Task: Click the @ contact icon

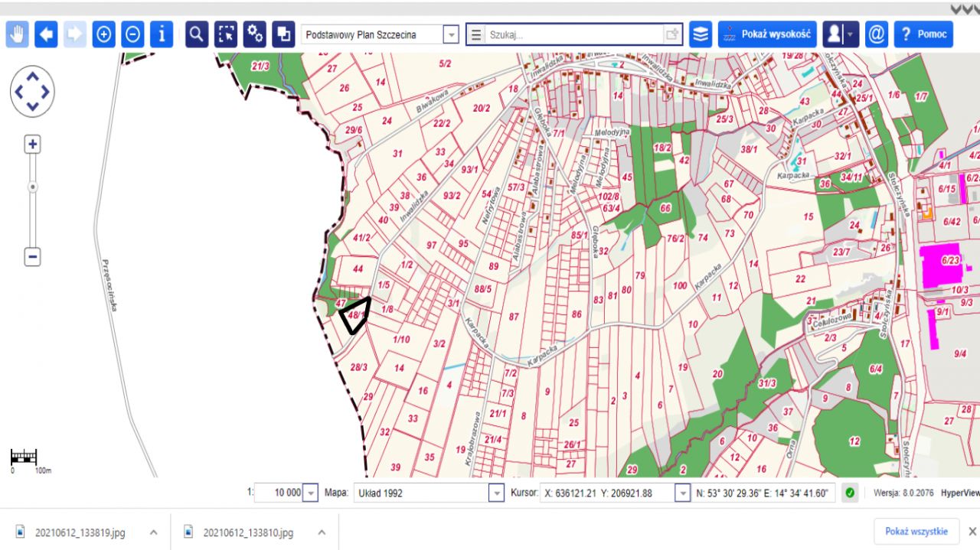Action: click(877, 34)
